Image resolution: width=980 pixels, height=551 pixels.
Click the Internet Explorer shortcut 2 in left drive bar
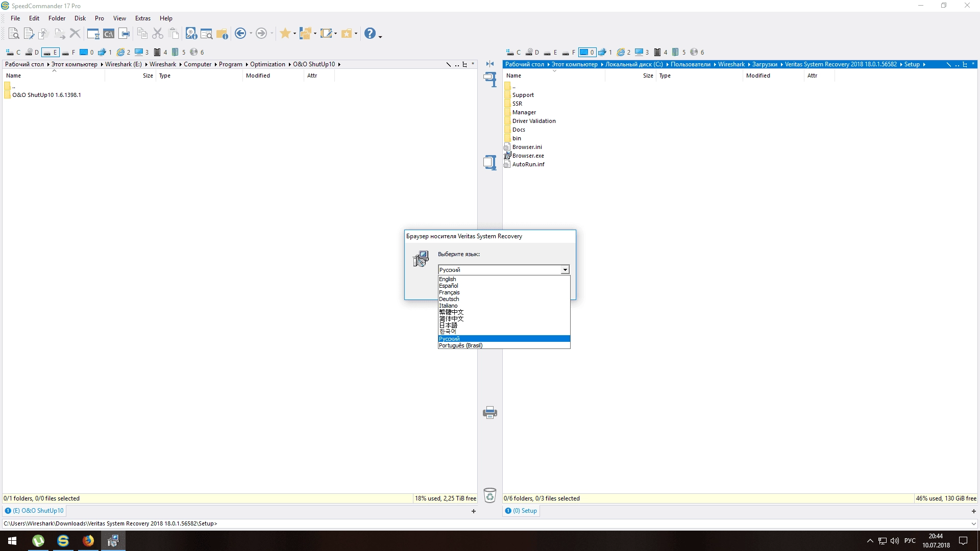[124, 52]
